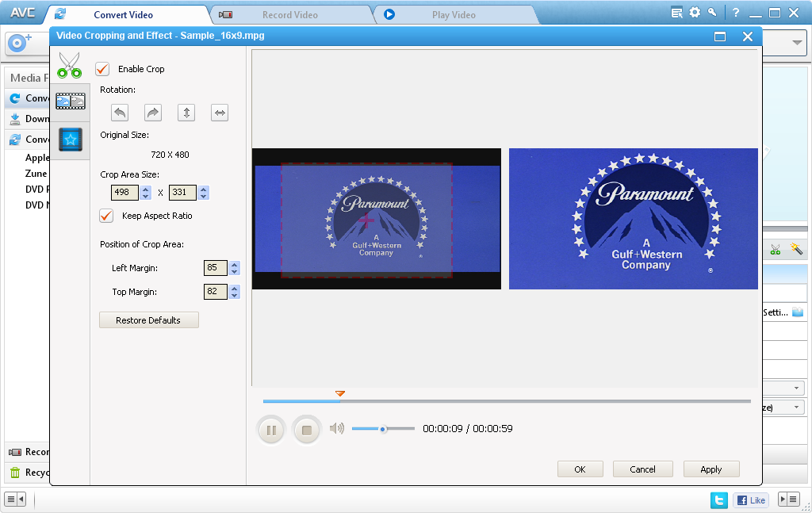This screenshot has height=513, width=812.
Task: Stop the video preview
Action: (307, 431)
